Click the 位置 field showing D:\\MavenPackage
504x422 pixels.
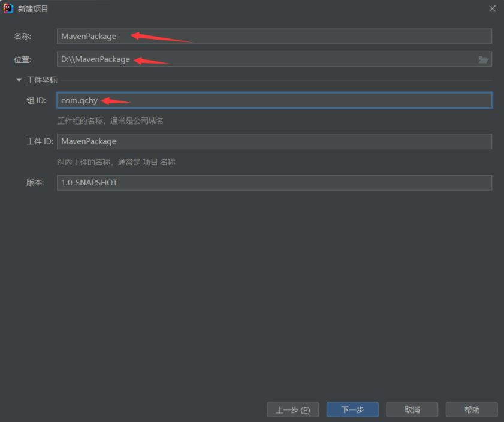274,59
